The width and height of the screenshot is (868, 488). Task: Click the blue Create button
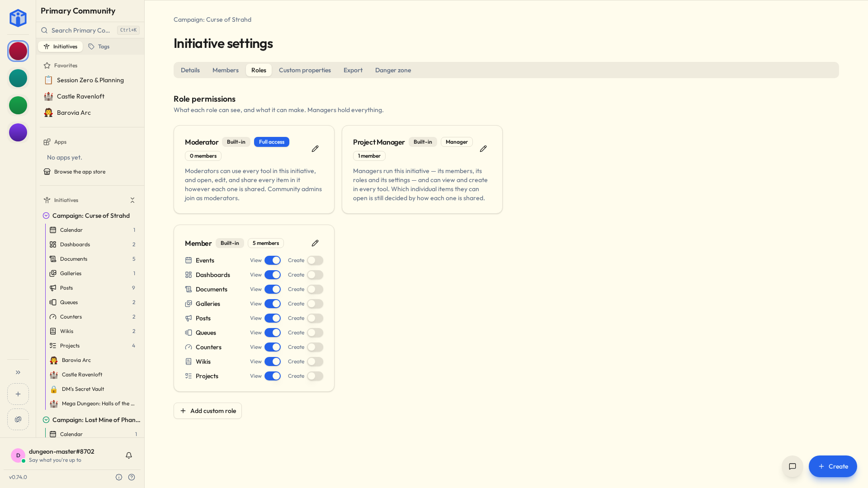click(833, 466)
